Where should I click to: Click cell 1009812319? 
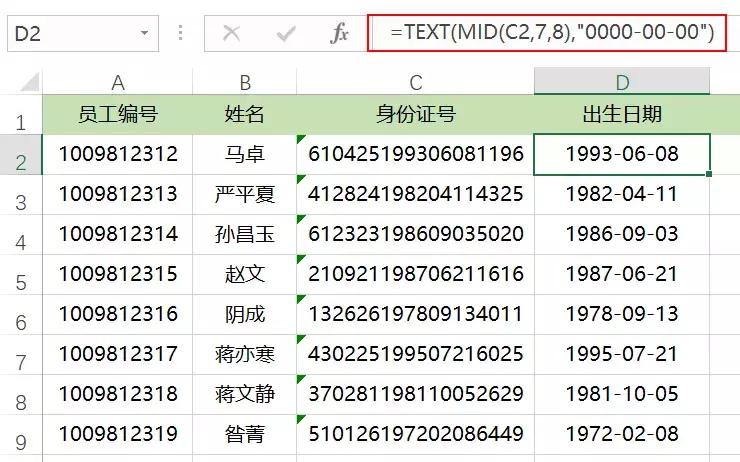[x=118, y=435]
